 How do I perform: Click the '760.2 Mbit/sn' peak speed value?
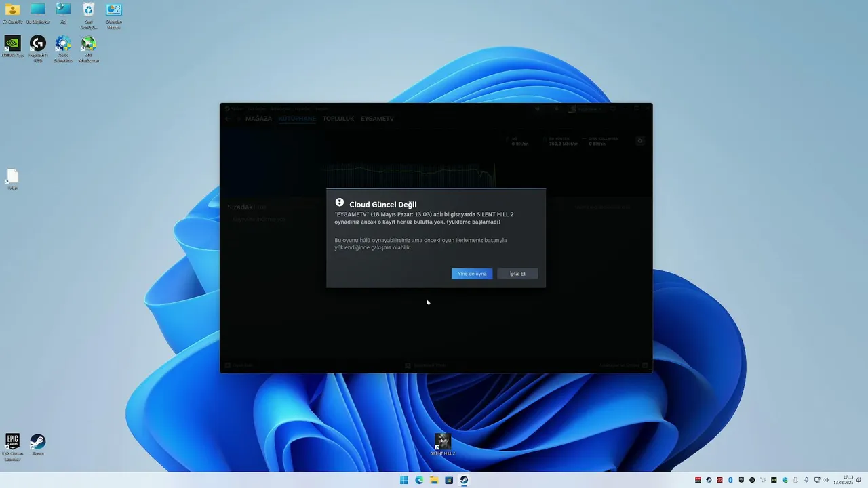point(564,144)
